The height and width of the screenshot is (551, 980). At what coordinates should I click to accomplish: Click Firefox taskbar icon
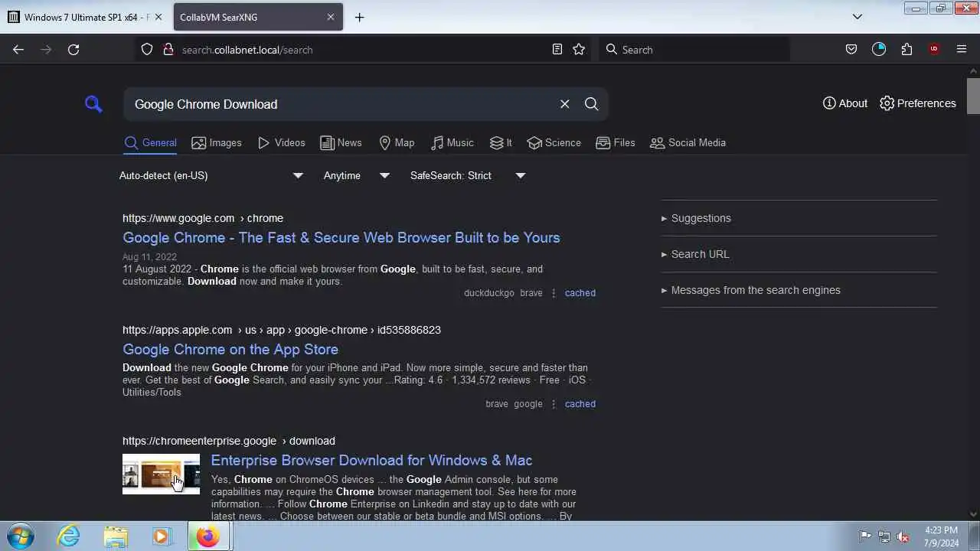pyautogui.click(x=207, y=536)
